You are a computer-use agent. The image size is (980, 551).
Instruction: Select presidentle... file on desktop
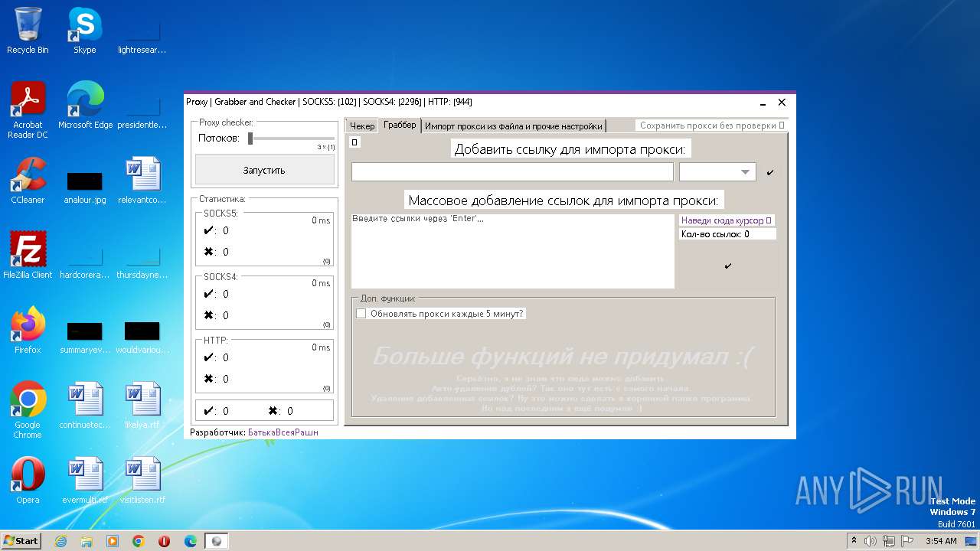[x=142, y=110]
